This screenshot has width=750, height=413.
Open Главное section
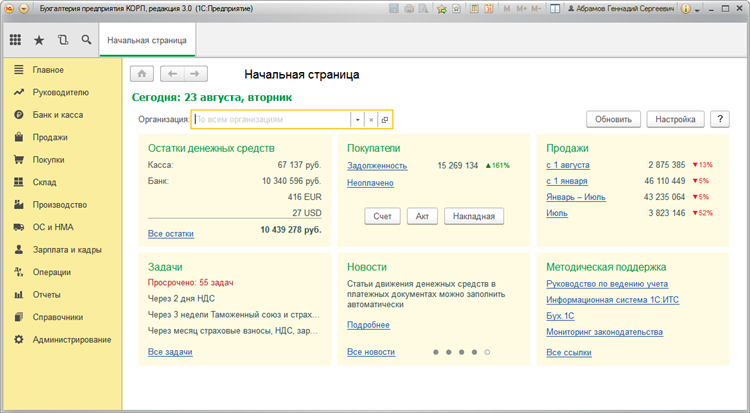point(48,70)
